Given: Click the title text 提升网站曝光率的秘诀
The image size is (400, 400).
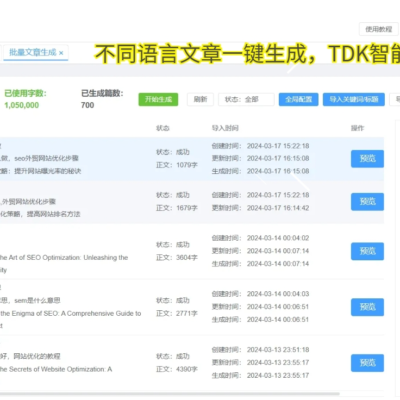Looking at the screenshot, I should [48, 171].
